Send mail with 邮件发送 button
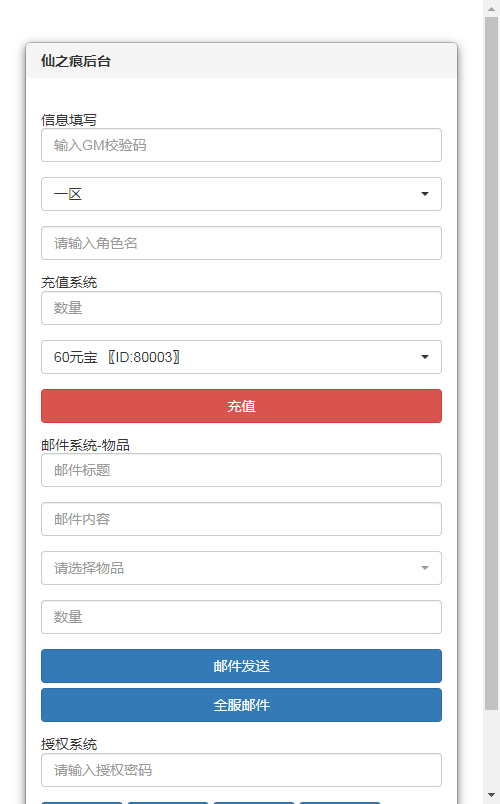The height and width of the screenshot is (804, 500). (x=241, y=666)
